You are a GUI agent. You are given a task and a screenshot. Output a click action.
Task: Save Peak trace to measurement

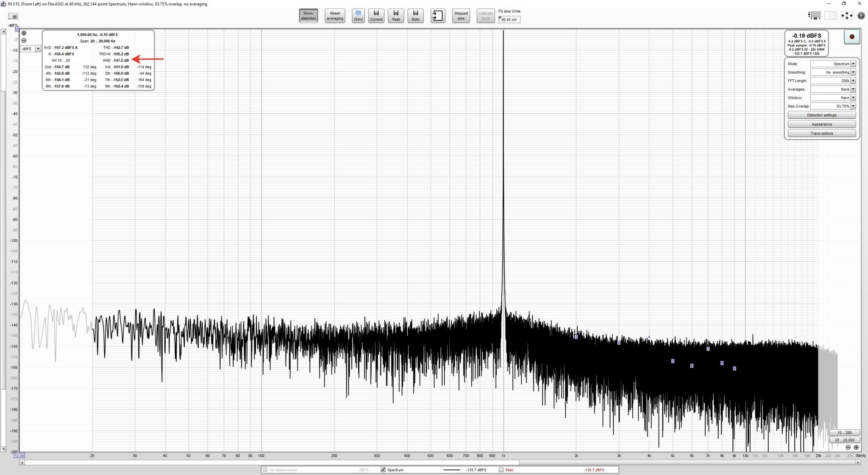point(396,16)
